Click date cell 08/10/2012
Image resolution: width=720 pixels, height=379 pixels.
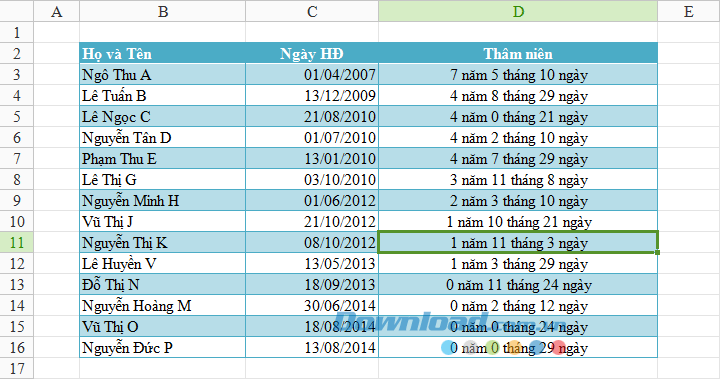click(312, 243)
